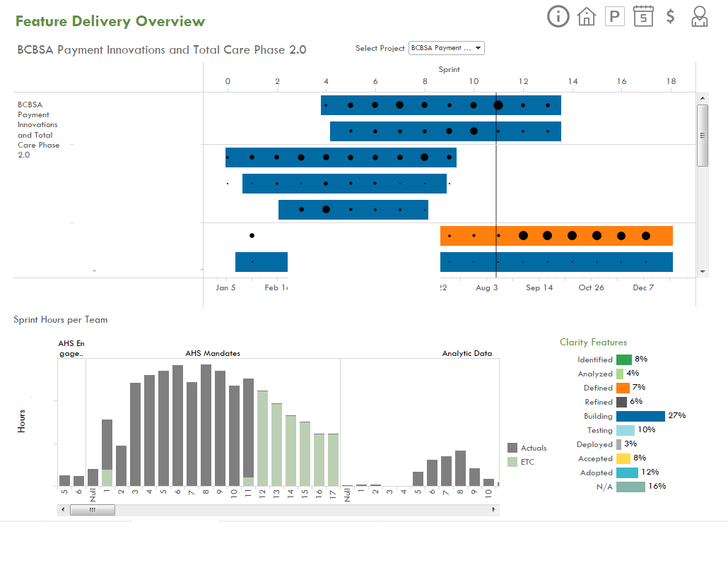Click the Clarity Features title
The height and width of the screenshot is (565, 728).
(x=593, y=342)
